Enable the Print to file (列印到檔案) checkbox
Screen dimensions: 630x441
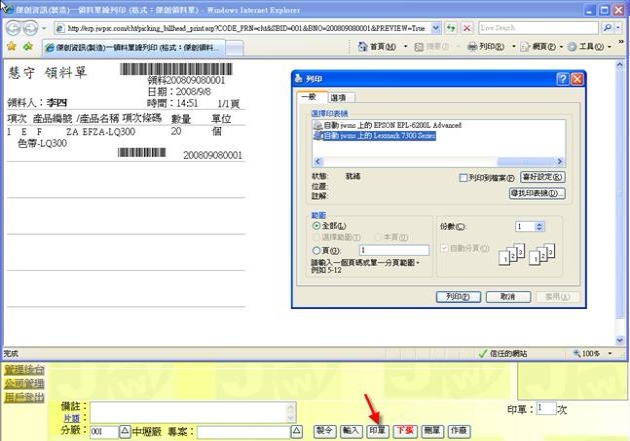(463, 177)
